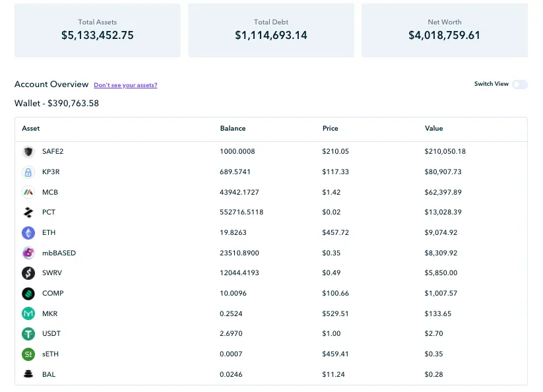This screenshot has width=543, height=392.
Task: Click the USDT Tether icon
Action: [x=28, y=334]
